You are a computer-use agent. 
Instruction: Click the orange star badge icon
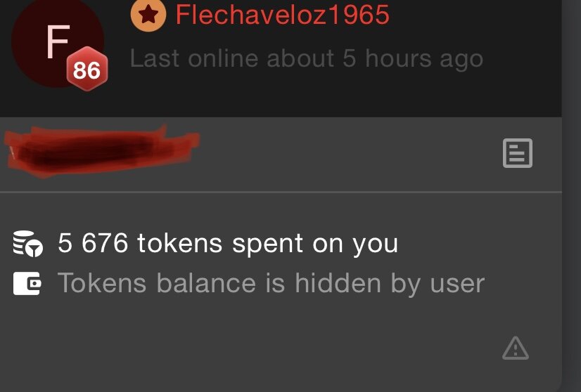[x=148, y=15]
